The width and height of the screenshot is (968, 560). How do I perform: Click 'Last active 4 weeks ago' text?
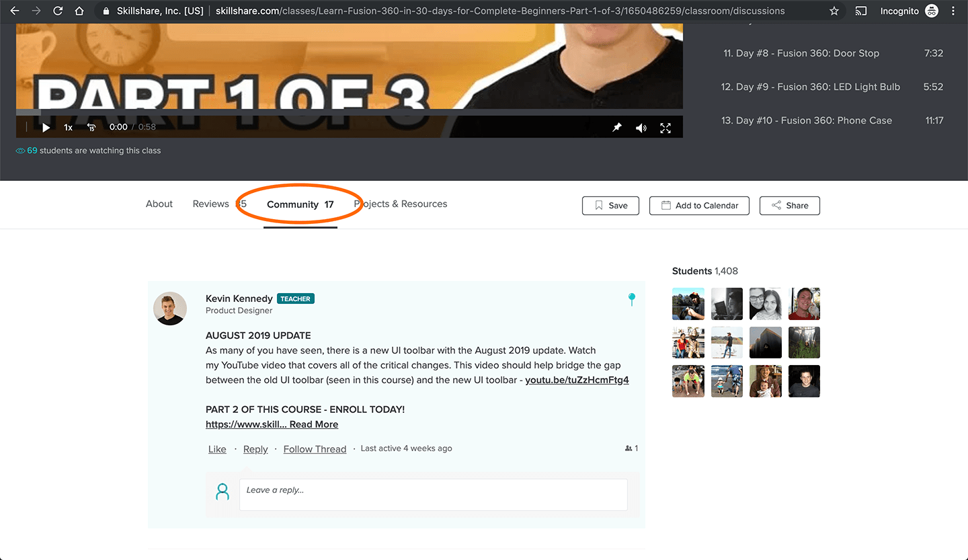coord(407,448)
